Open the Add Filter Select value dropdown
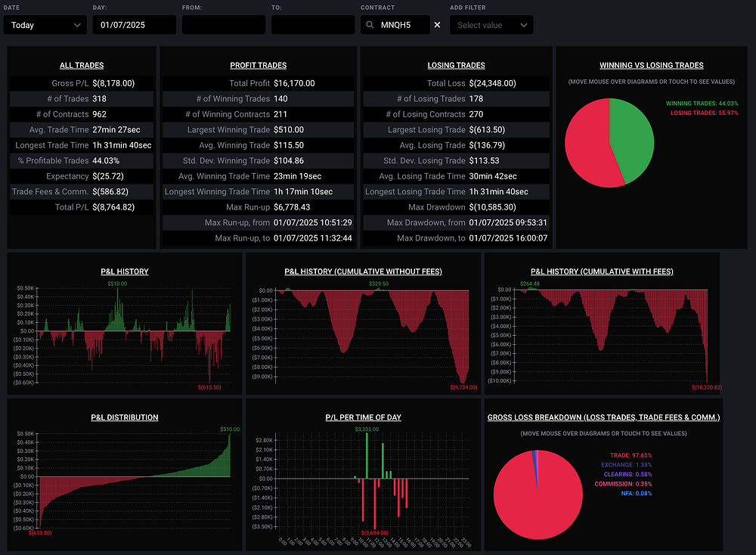The image size is (756, 555). pos(491,25)
